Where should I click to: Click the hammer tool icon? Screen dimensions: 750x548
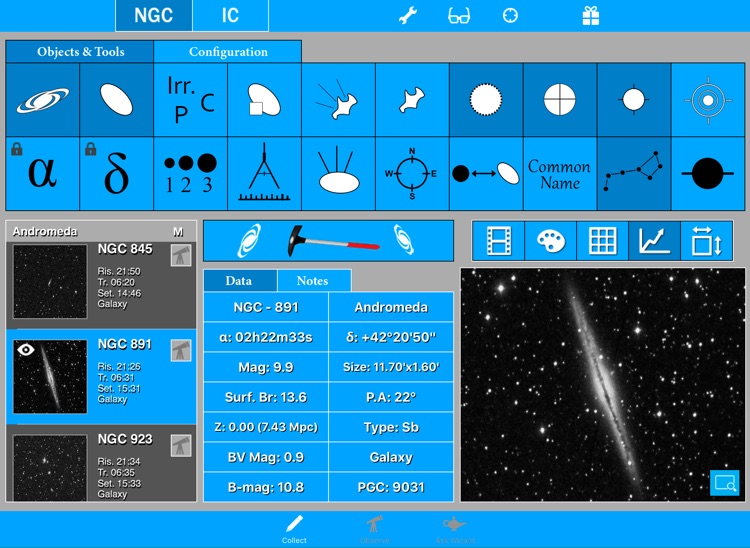coord(333,241)
